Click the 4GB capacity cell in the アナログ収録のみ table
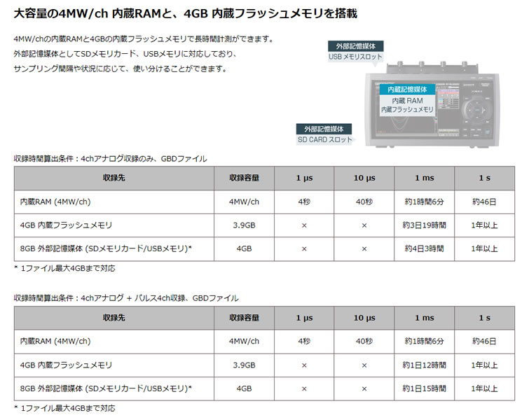Image resolution: width=529 pixels, height=420 pixels. [244, 248]
